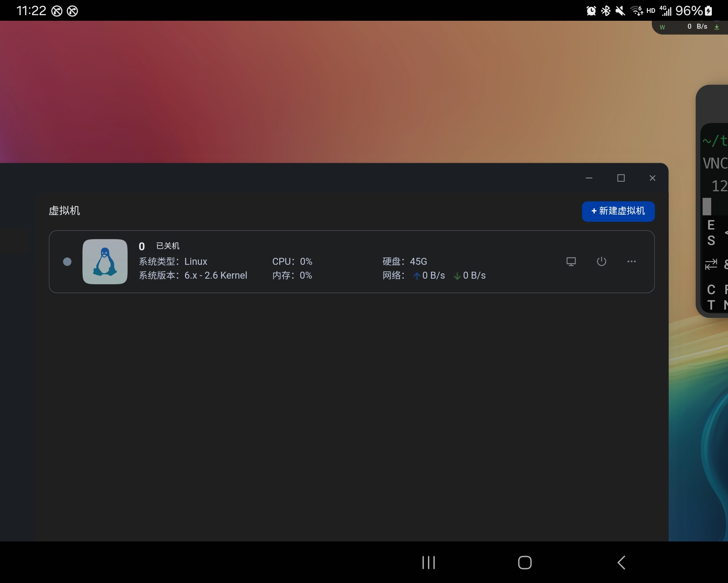Open the three-dots more options menu

pyautogui.click(x=631, y=261)
